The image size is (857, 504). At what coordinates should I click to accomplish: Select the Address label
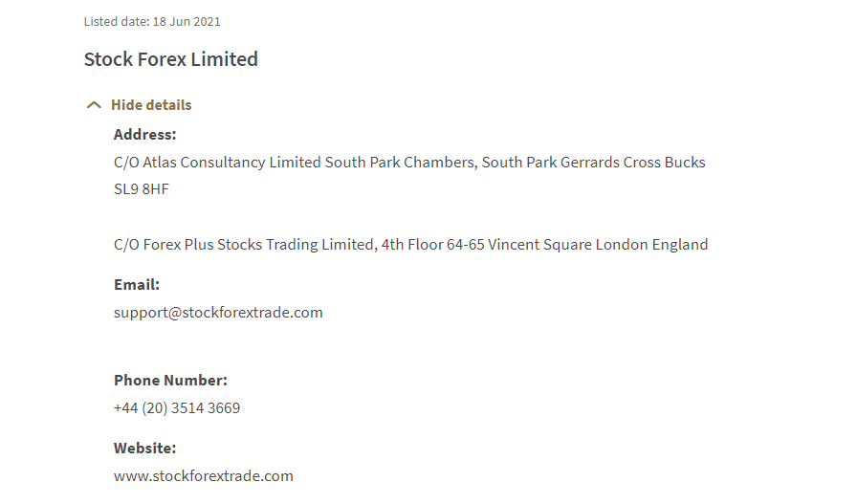144,135
